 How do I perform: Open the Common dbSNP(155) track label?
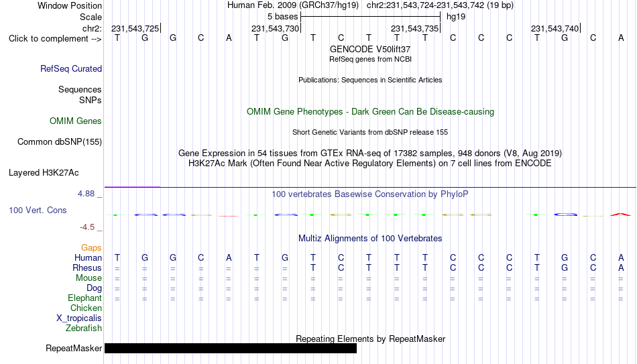pos(60,142)
